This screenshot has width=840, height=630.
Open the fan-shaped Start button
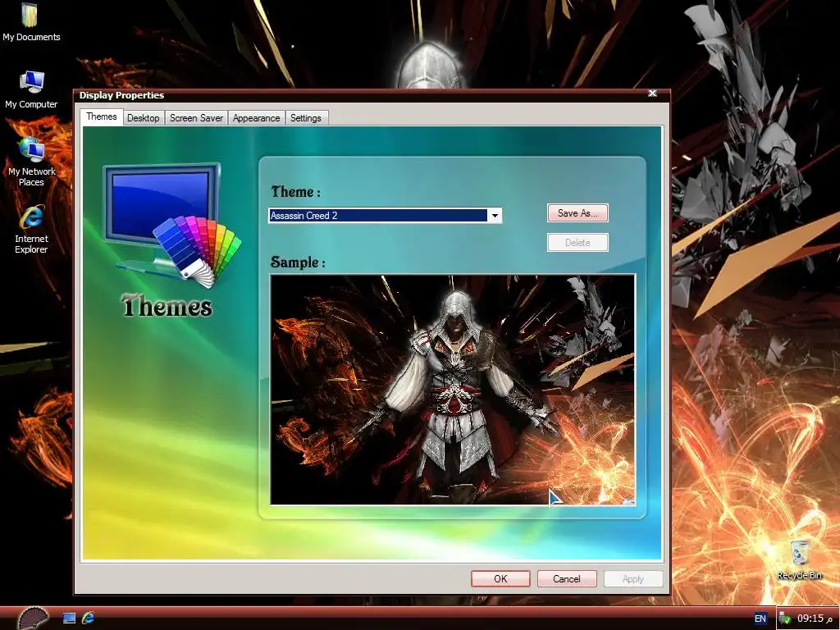[32, 618]
